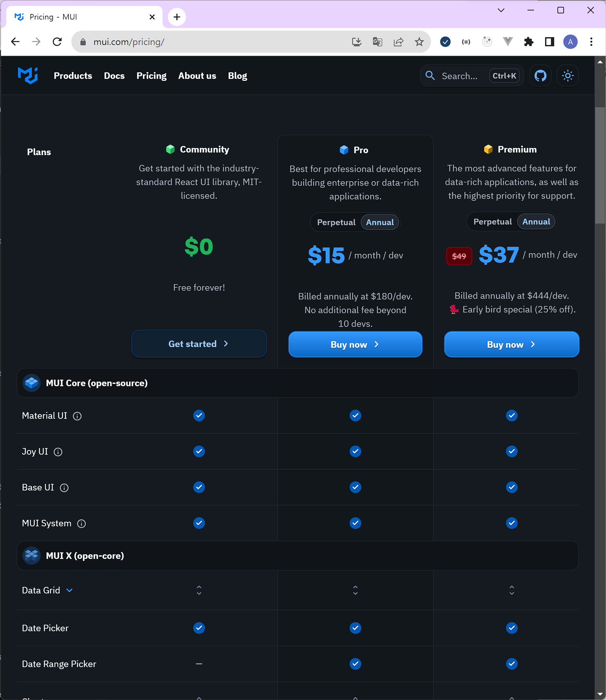Click the $49 strikethrough price badge
This screenshot has width=606, height=700.
point(459,256)
